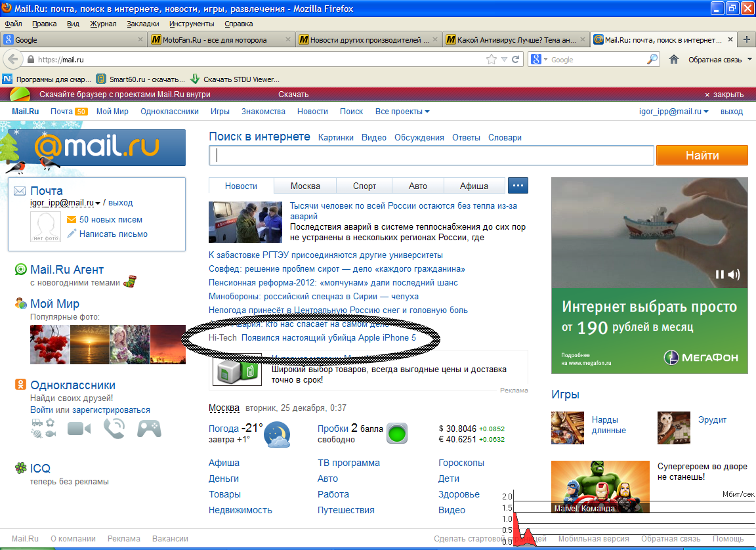The height and width of the screenshot is (550, 756).
Task: Click the Firefox home icon
Action: [x=674, y=59]
